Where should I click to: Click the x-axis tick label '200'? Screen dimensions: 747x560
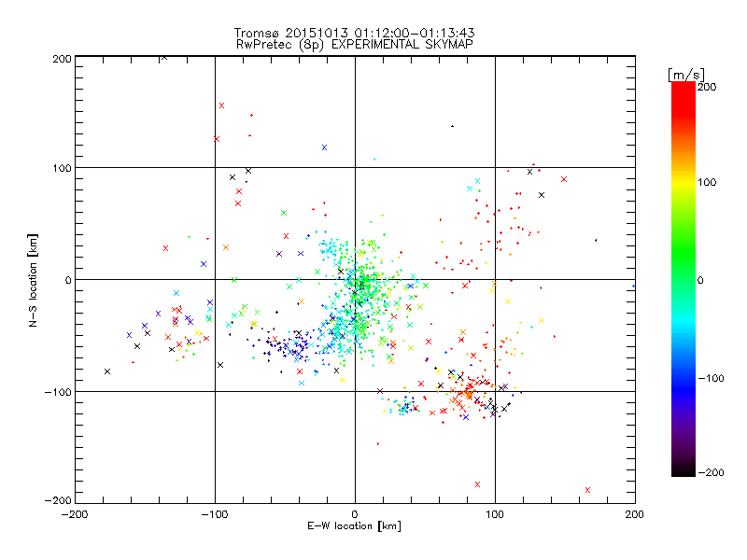[x=635, y=514]
